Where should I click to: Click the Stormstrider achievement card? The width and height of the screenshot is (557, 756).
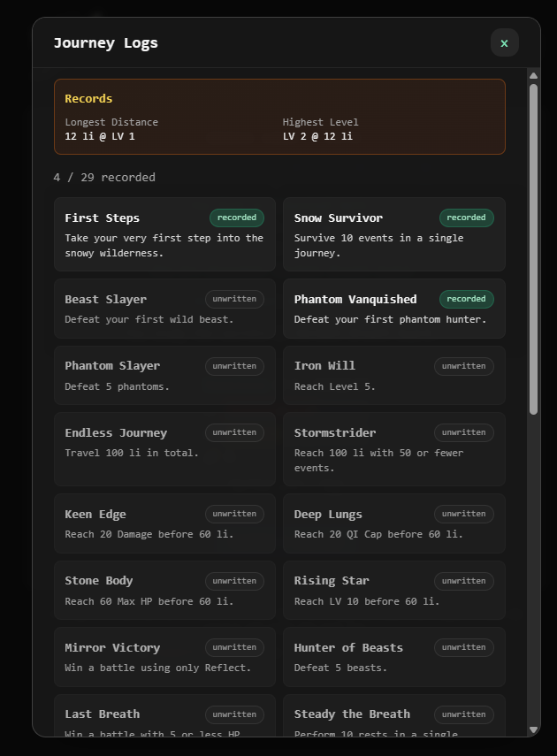tap(394, 449)
